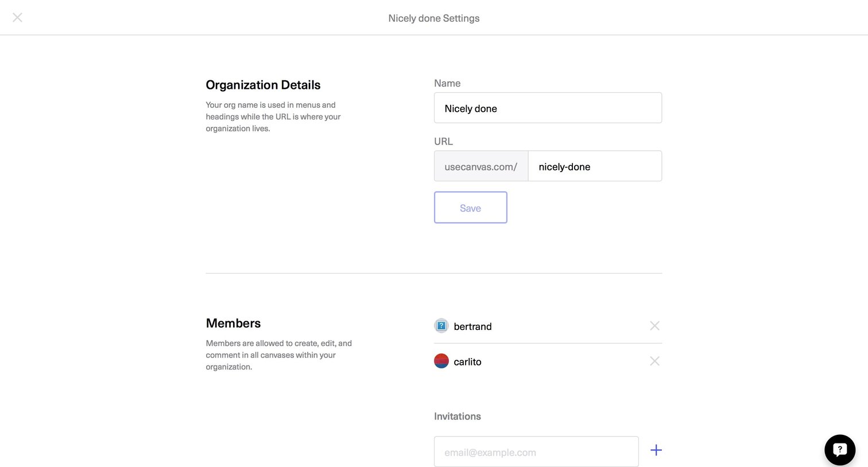Click the URL field label

[443, 141]
